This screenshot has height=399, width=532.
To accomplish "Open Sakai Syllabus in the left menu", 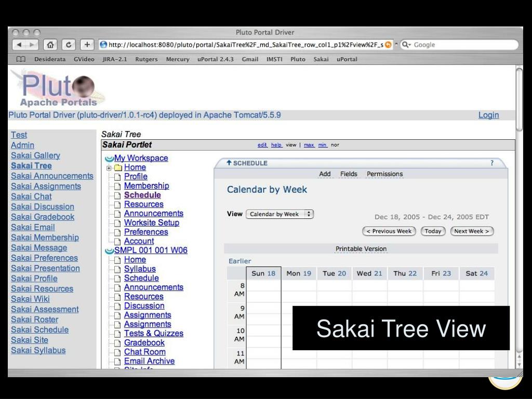I will 38,350.
